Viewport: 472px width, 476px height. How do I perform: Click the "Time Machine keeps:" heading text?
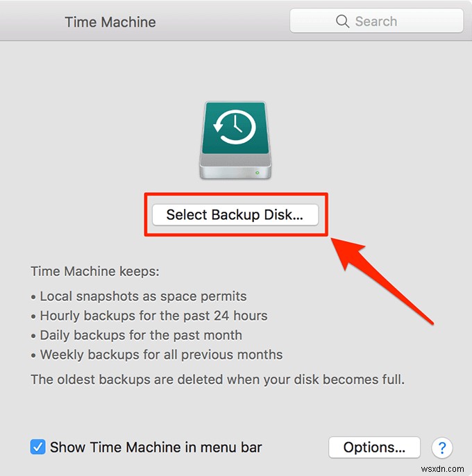coord(95,272)
